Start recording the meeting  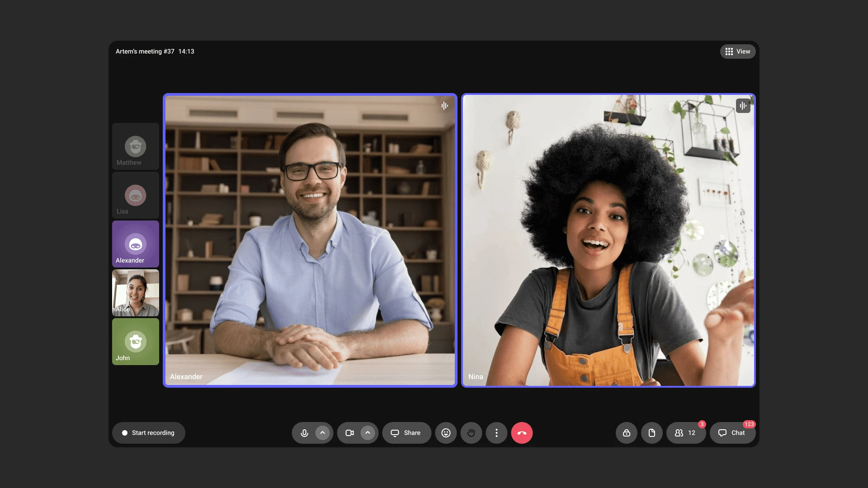click(148, 433)
